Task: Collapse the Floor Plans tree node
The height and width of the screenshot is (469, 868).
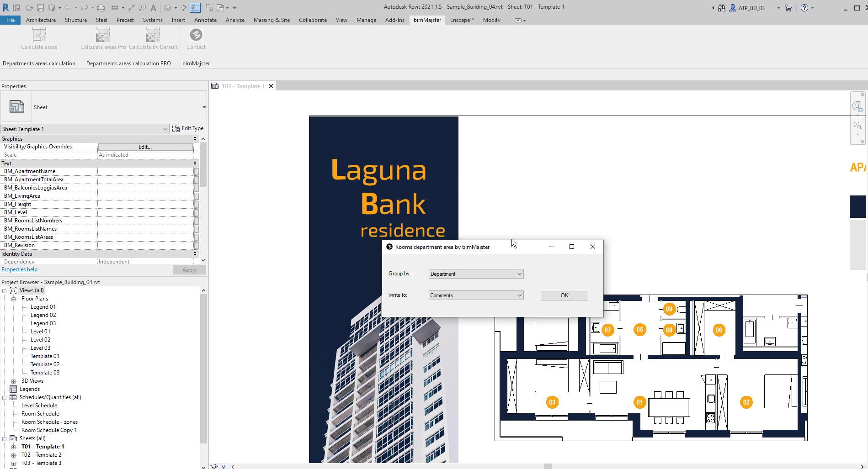Action: [x=14, y=299]
